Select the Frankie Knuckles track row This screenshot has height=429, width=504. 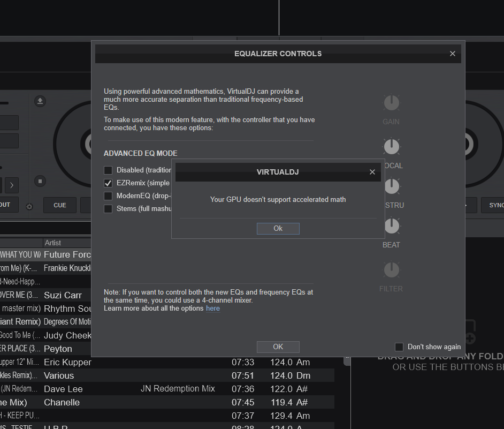coord(45,268)
